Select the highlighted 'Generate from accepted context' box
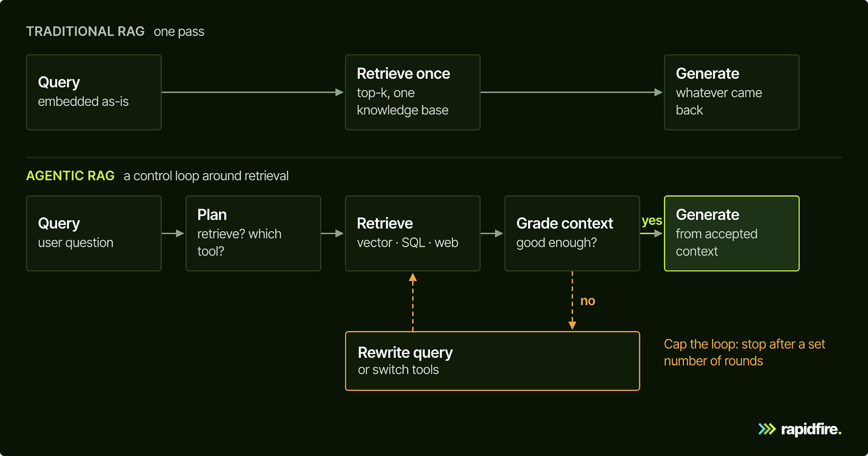Screen dimensions: 868x456 (x=732, y=233)
